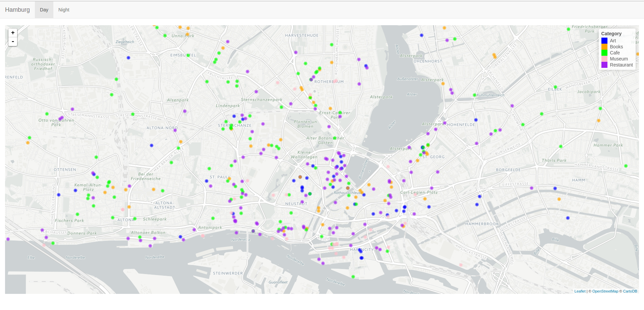Switch to the Night tab
The height and width of the screenshot is (310, 644).
coord(64,10)
